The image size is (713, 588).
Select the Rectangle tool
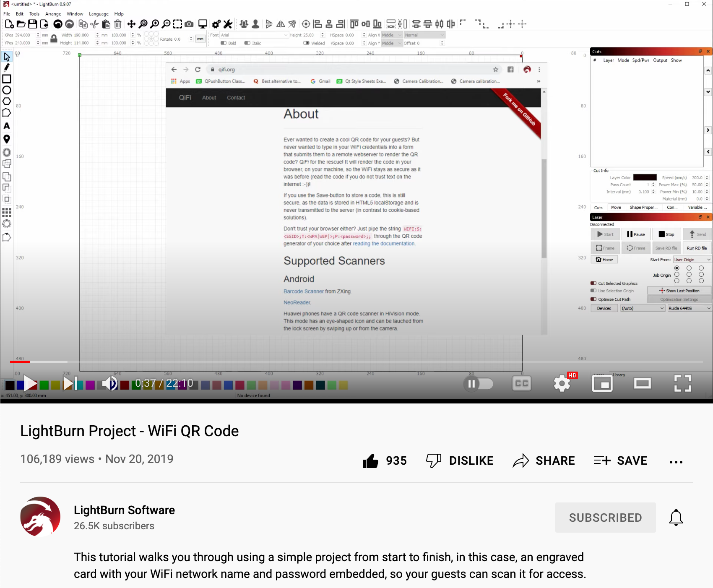coord(7,79)
